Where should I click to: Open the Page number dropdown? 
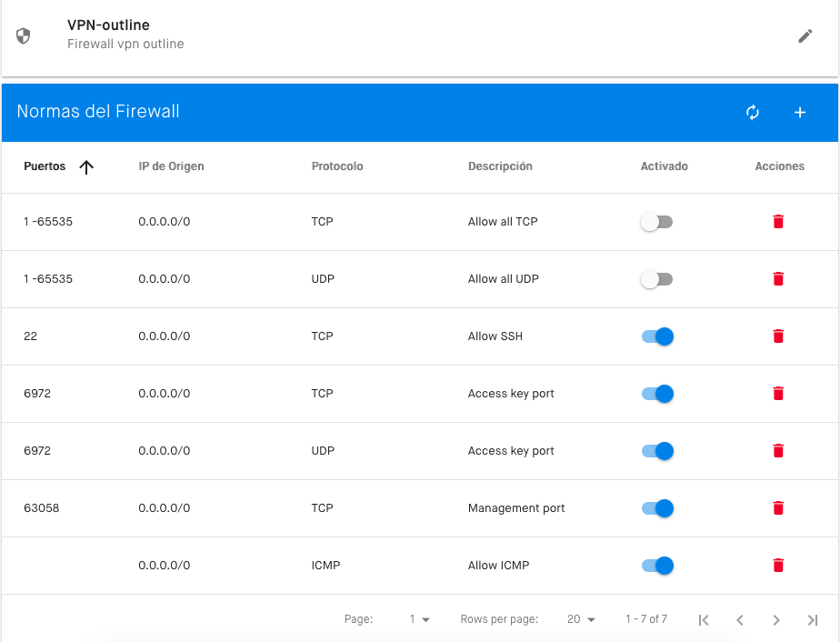coord(419,619)
